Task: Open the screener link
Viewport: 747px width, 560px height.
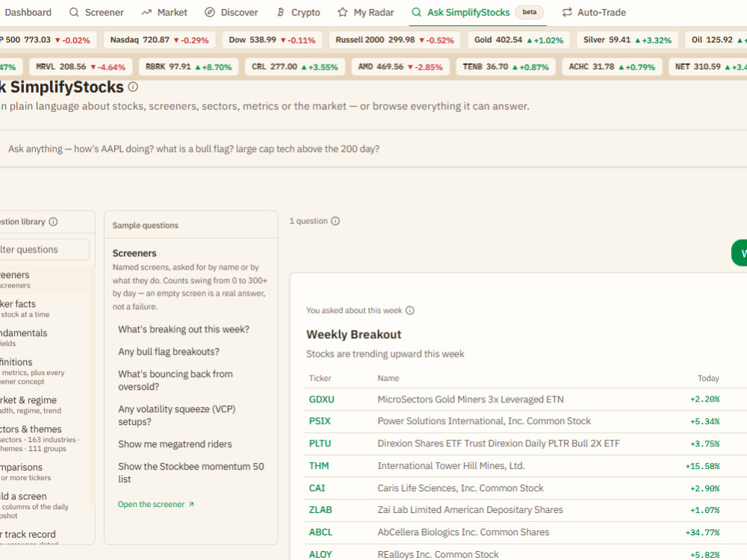Action: coord(156,504)
